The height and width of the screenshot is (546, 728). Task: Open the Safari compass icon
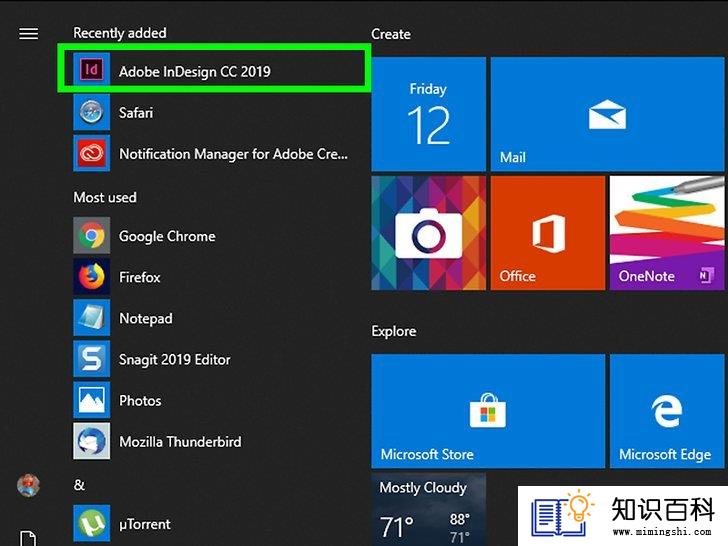(91, 112)
